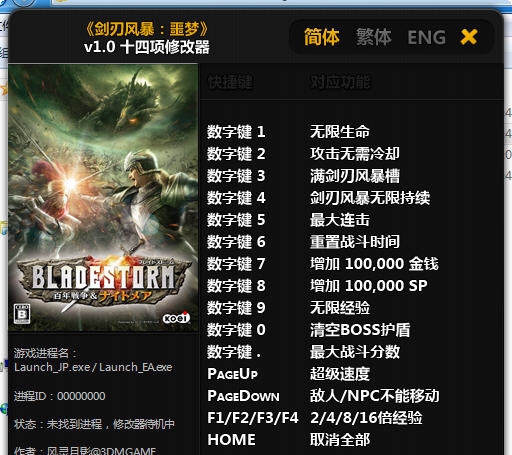Click 取消全部 HOME entry
Viewport: 512px width, 455px height.
pyautogui.click(x=288, y=440)
